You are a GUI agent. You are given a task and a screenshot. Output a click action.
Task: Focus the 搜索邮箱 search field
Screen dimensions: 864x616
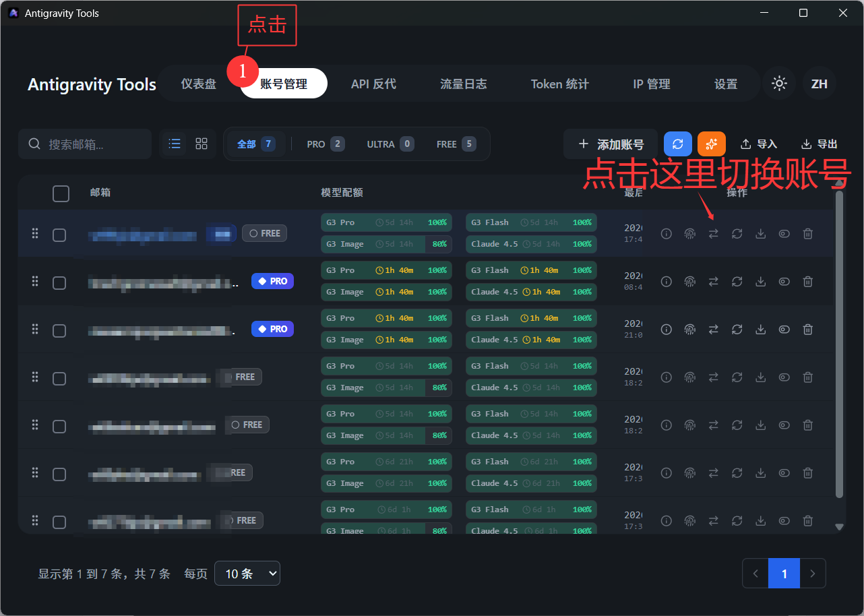[x=85, y=144]
